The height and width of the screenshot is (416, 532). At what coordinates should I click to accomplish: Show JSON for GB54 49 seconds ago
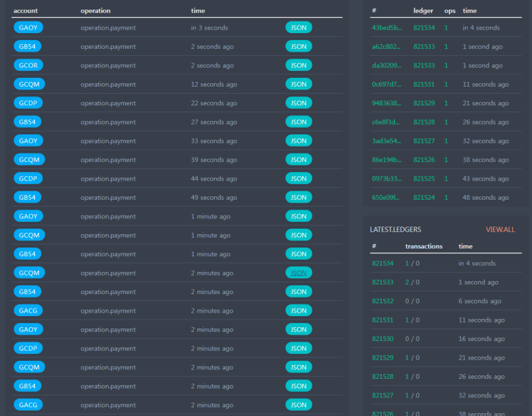pos(299,197)
